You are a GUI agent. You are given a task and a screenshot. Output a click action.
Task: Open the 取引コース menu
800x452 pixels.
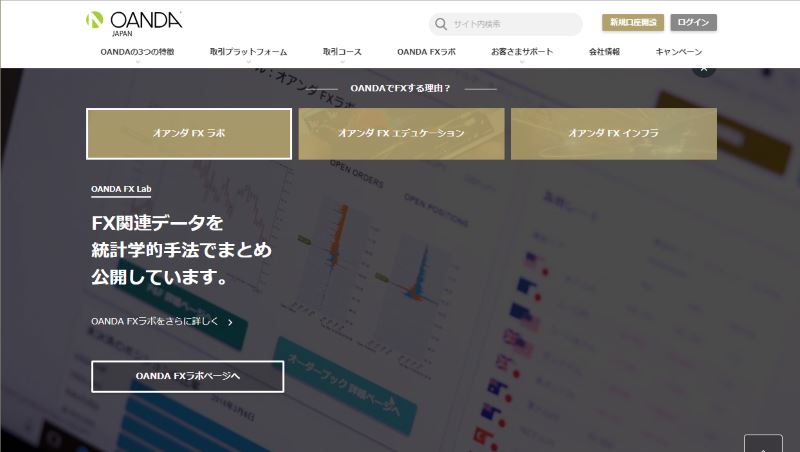342,52
